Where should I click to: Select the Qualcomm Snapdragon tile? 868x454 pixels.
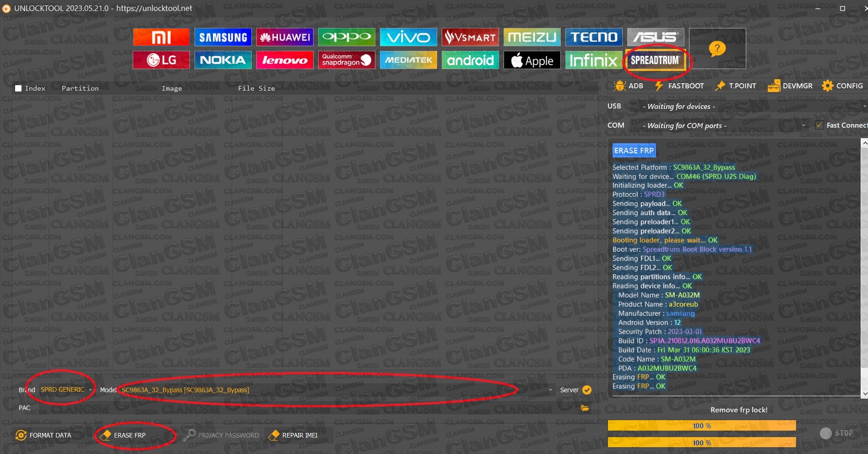347,60
